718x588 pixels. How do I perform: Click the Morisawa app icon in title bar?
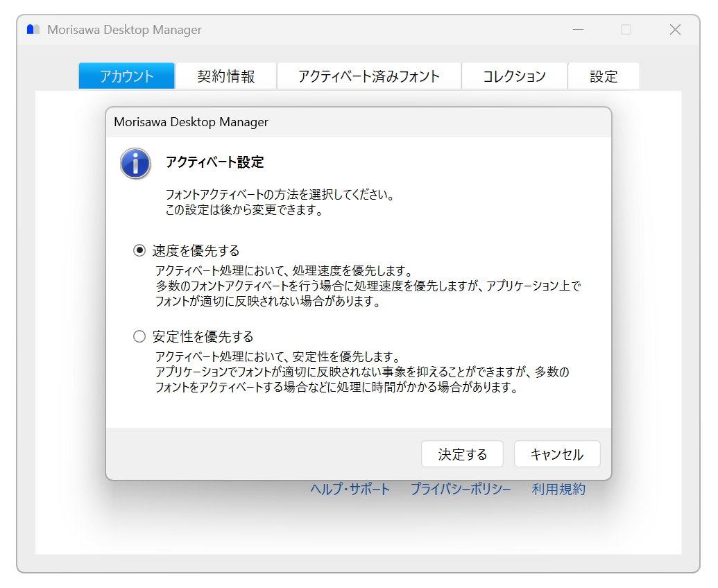pos(33,30)
